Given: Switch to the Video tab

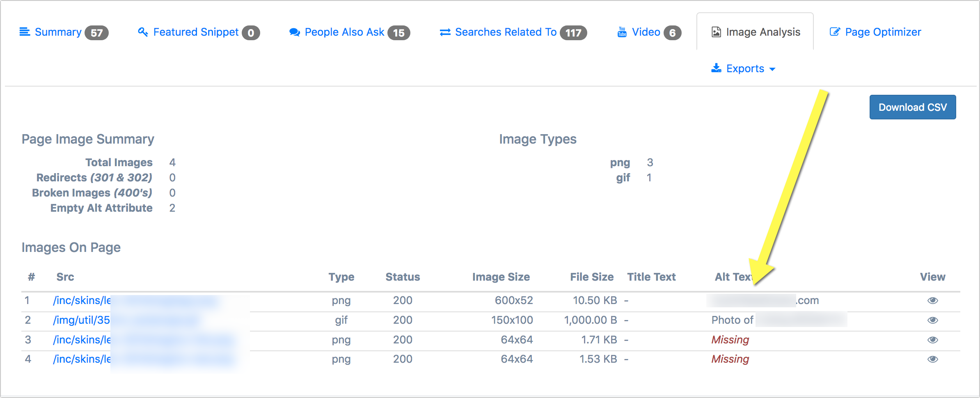Looking at the screenshot, I should (646, 32).
